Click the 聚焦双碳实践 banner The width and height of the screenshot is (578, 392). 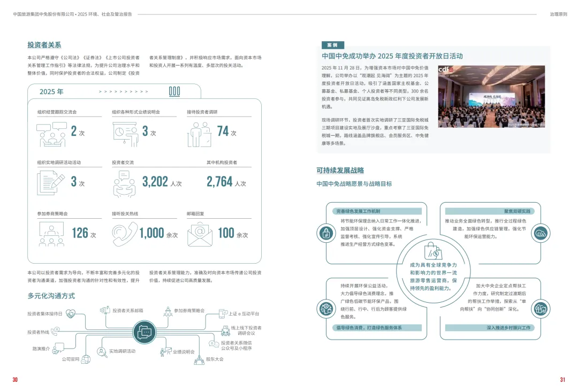(x=490, y=211)
